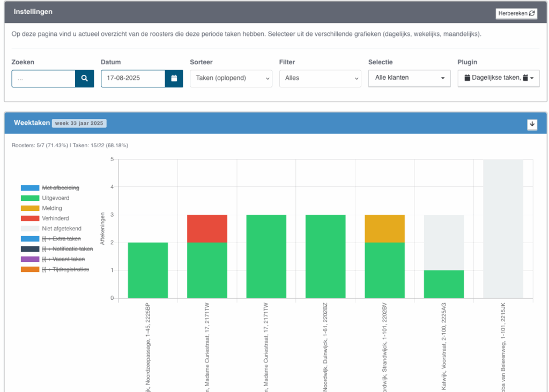This screenshot has height=392, width=549.
Task: Click the Weektaken panel header title
Action: click(31, 123)
